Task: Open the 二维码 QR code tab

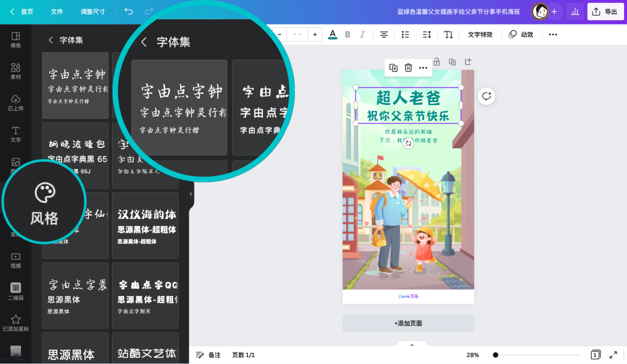Action: pos(16,291)
